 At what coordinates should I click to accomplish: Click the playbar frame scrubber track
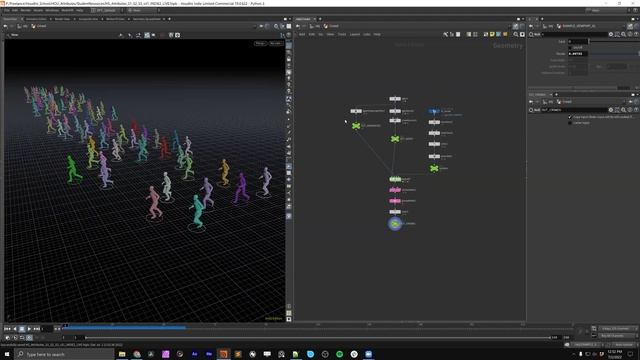coord(318,327)
